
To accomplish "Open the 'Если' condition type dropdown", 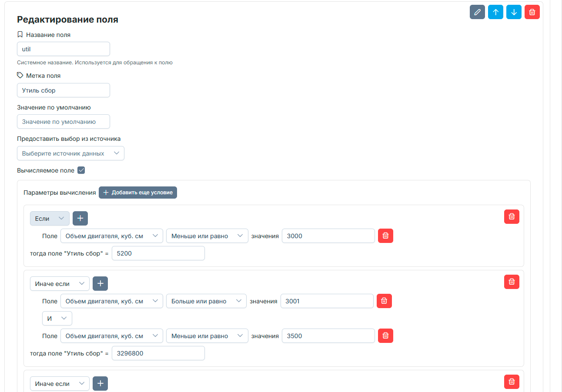I will point(50,219).
